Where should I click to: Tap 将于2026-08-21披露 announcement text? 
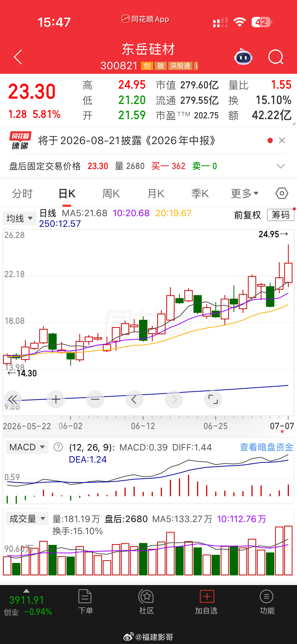[126, 141]
